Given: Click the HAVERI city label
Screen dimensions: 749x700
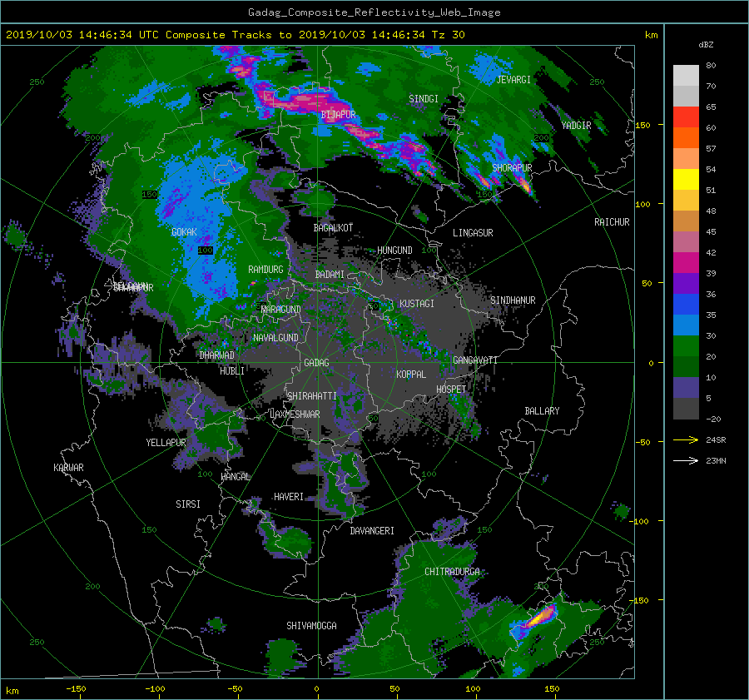Looking at the screenshot, I should (289, 497).
